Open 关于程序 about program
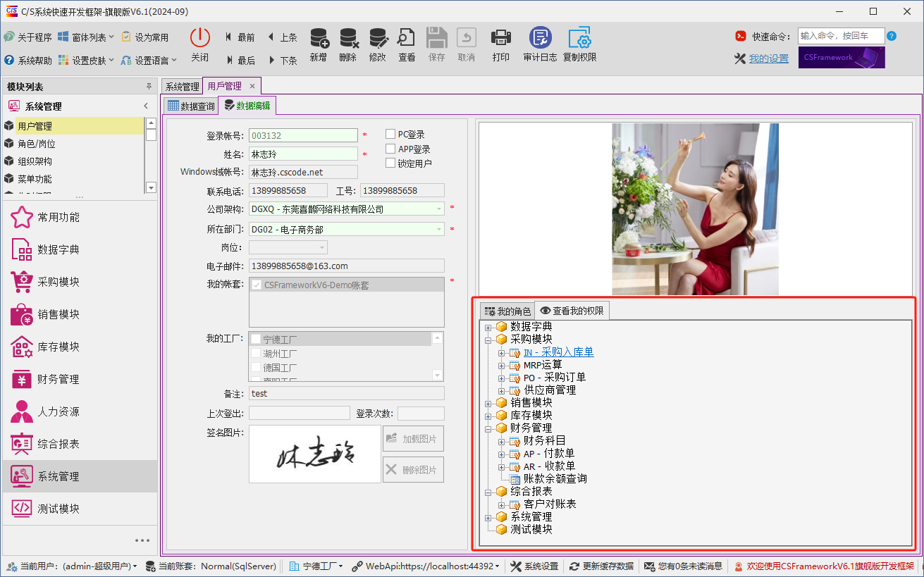The image size is (924, 577). [28, 37]
